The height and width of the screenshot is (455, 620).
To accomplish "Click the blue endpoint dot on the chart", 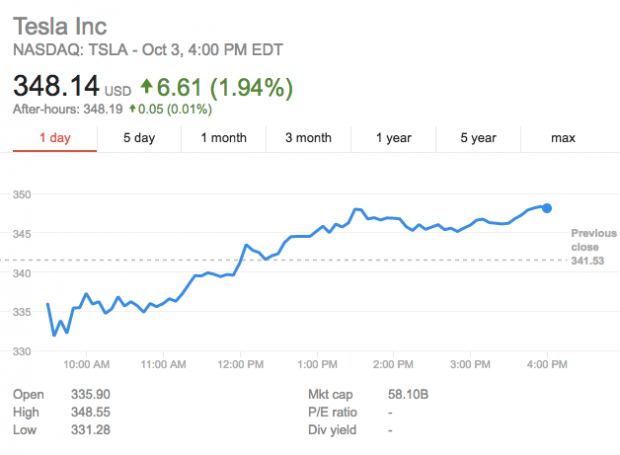I will tap(546, 208).
